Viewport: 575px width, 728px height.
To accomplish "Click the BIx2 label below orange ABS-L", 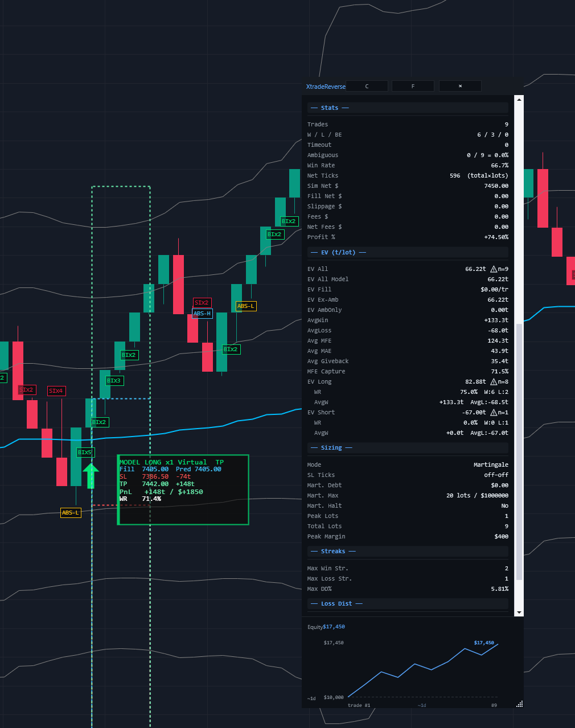I will pos(231,349).
